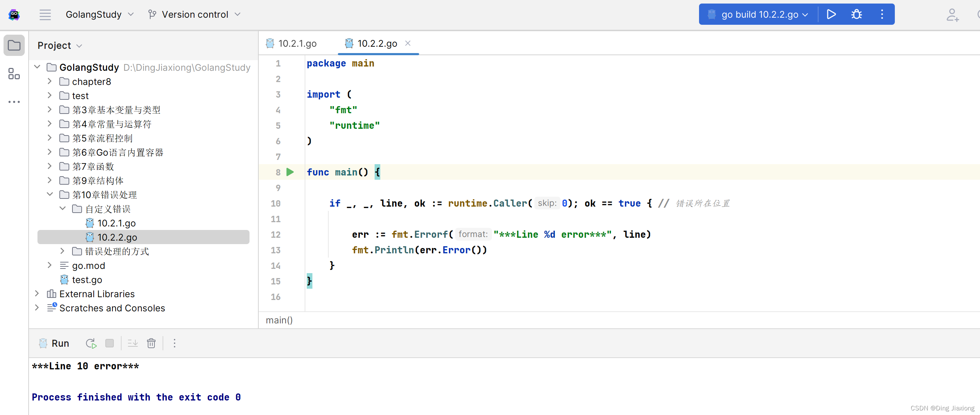Click the Run panel dump/restore icon
The image size is (980, 415).
click(x=133, y=344)
